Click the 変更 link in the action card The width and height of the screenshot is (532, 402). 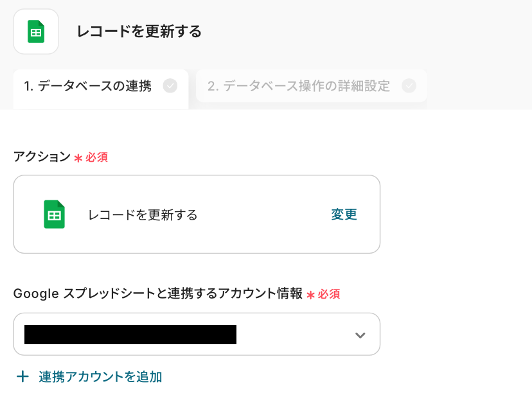[344, 214]
